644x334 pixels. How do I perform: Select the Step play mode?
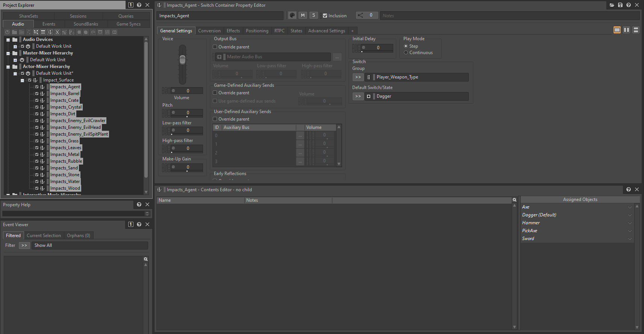click(x=406, y=46)
